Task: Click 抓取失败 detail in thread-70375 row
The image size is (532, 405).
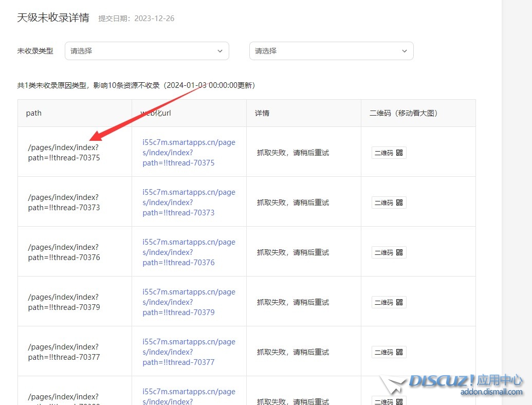Action: (293, 153)
